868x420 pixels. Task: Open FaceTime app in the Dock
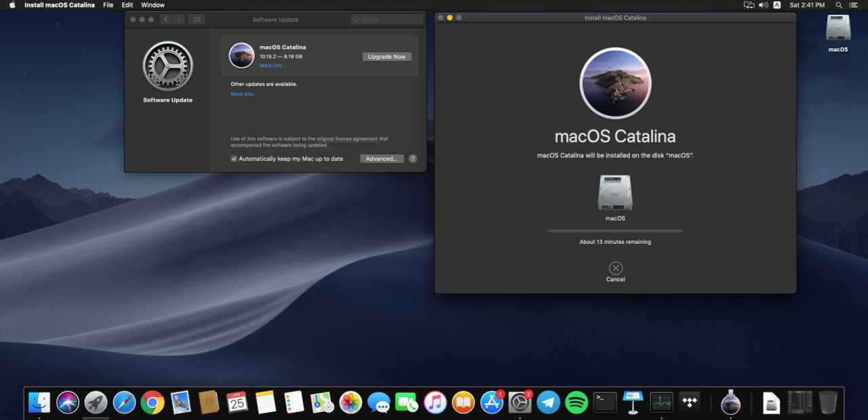(x=407, y=402)
